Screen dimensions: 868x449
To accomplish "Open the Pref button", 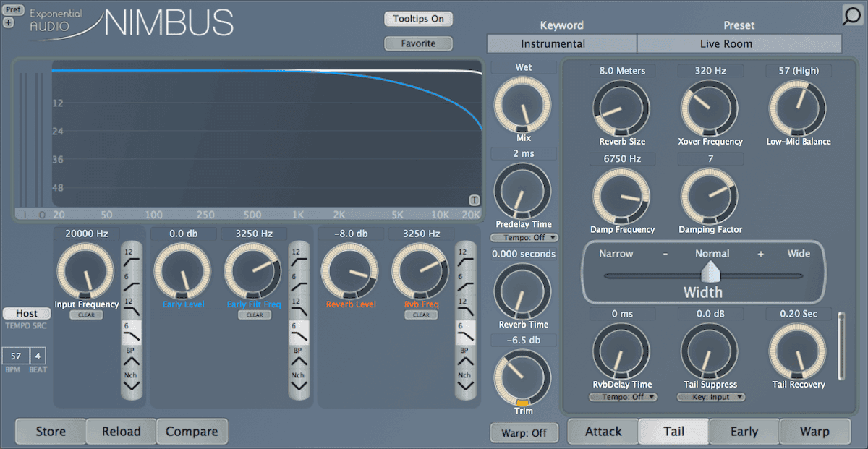I will click(13, 10).
